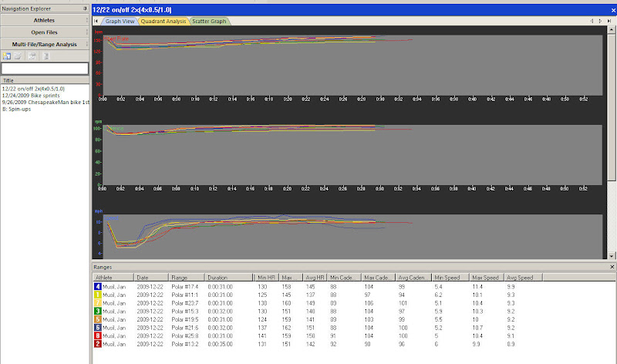Collapse the Multi-File/Range Analysis section
The height and width of the screenshot is (364, 617).
coord(44,45)
